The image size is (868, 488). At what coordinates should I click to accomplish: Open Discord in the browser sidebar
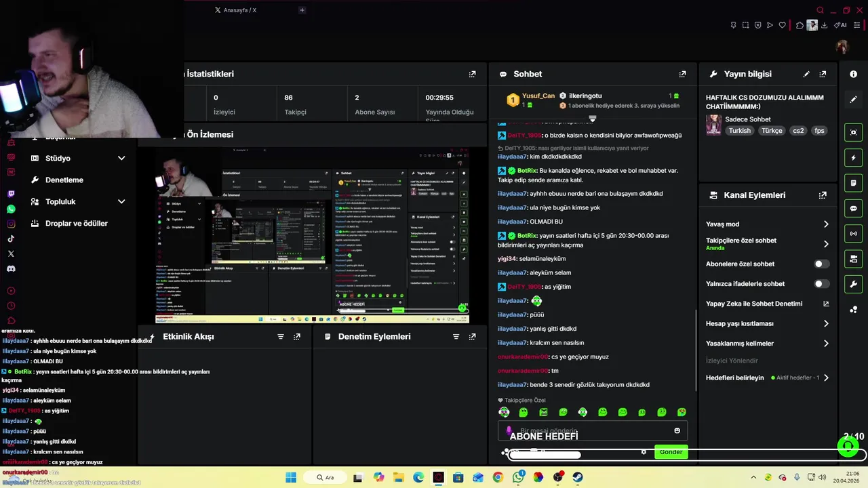11,268
